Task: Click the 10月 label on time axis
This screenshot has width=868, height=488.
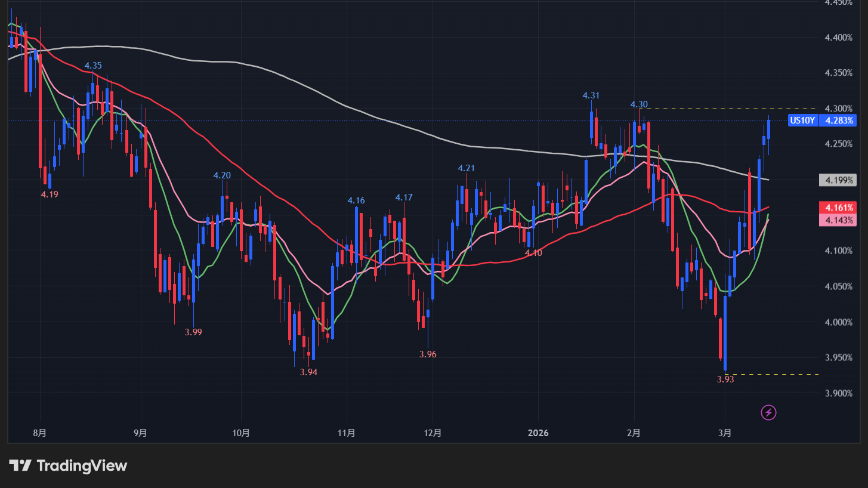Action: 241,433
